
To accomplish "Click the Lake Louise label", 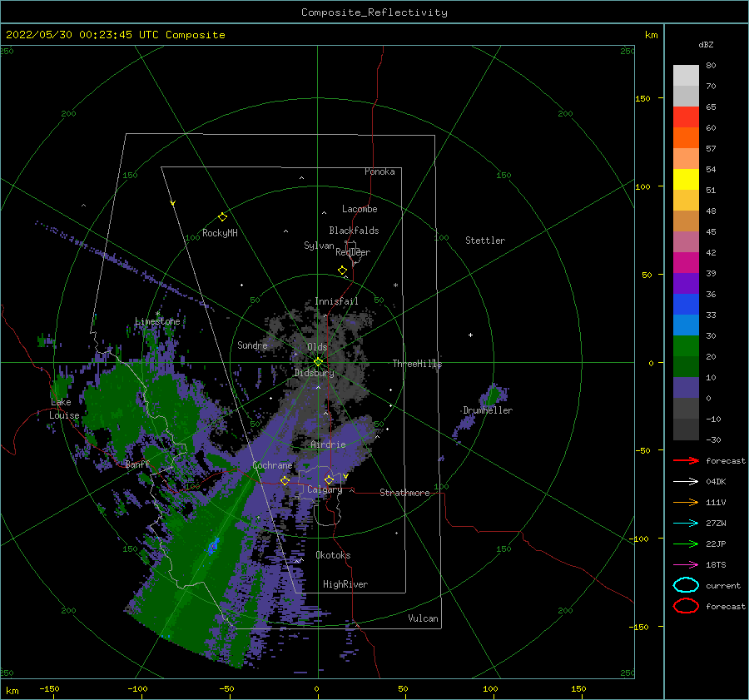I will pyautogui.click(x=64, y=409).
